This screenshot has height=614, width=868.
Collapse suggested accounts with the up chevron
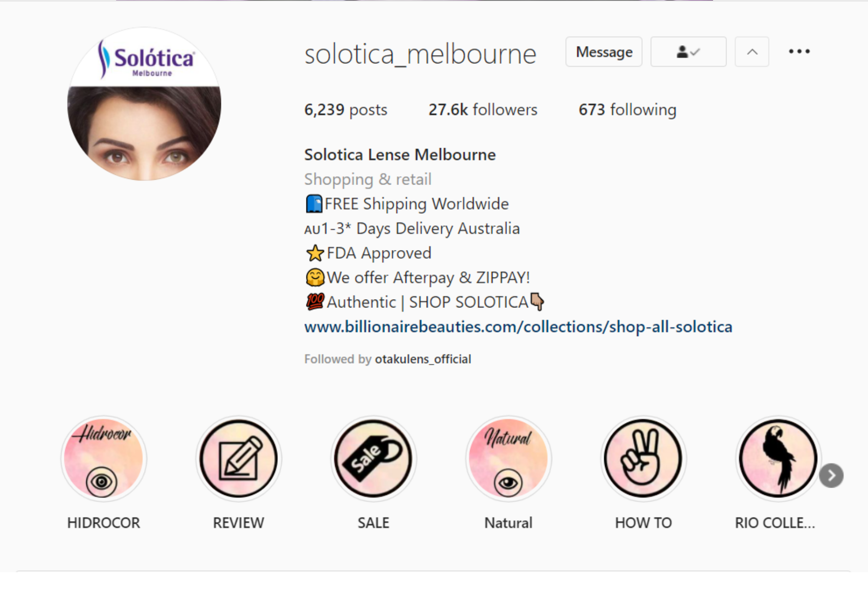point(752,52)
